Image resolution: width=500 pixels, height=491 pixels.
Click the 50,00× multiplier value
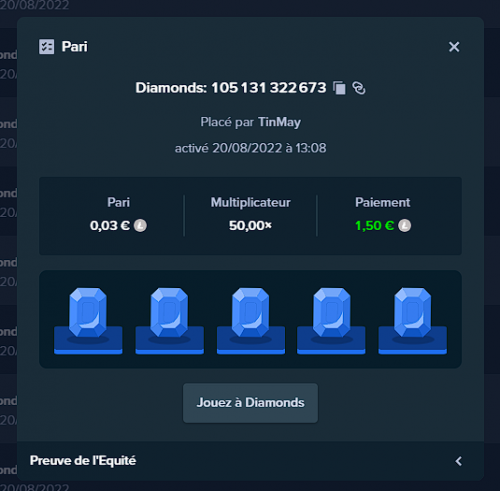tap(250, 226)
